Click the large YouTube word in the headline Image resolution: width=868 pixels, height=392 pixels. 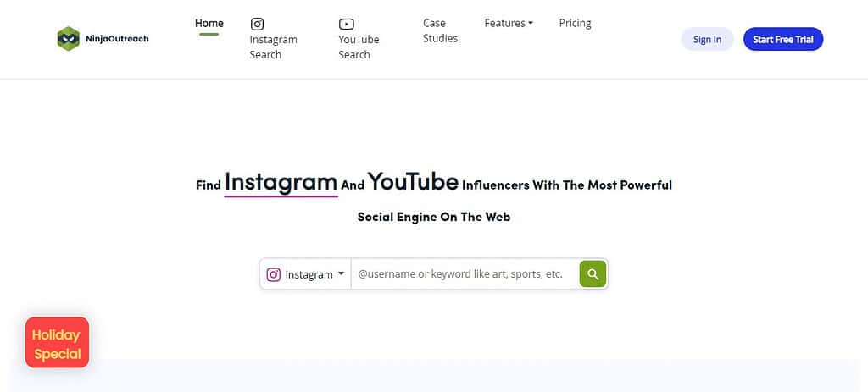click(413, 181)
